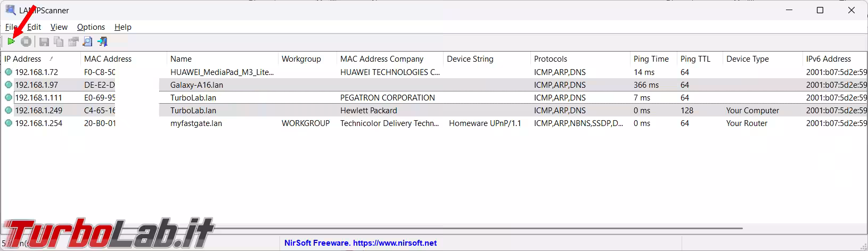The width and height of the screenshot is (868, 251).
Task: Select the myfastgate.lan router row
Action: pyautogui.click(x=196, y=123)
